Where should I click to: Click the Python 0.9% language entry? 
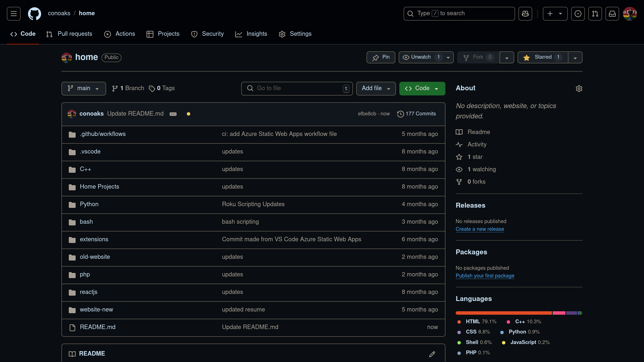(520, 332)
